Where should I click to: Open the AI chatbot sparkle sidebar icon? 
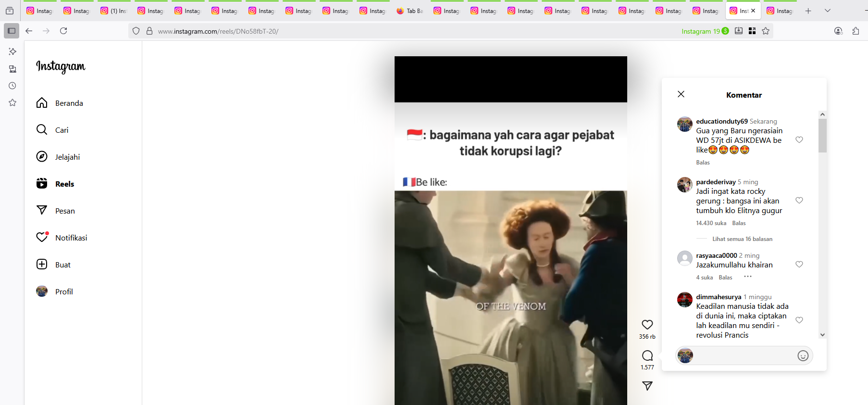[x=12, y=51]
